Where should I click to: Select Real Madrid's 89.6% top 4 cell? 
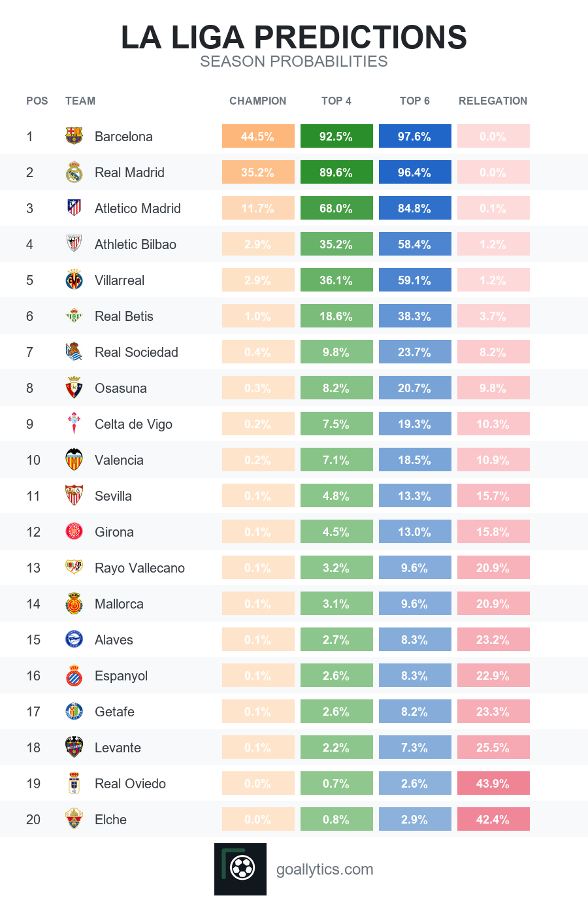pos(336,172)
